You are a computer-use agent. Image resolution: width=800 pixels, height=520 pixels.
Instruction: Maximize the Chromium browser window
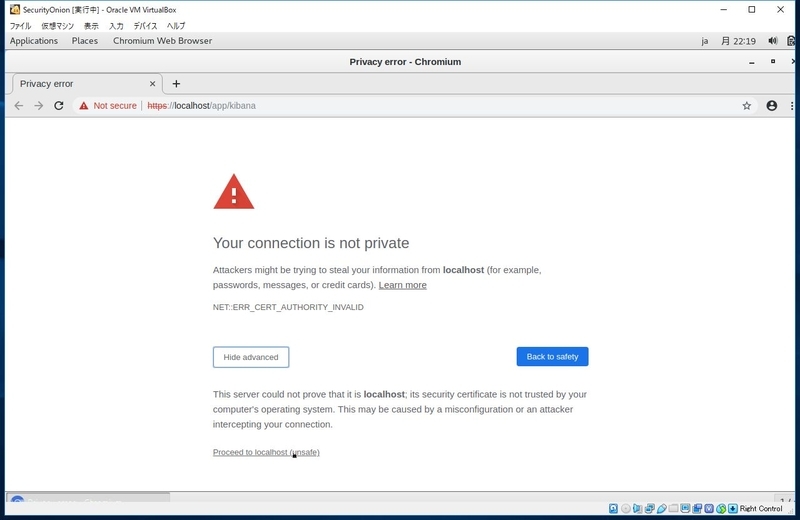pos(773,61)
